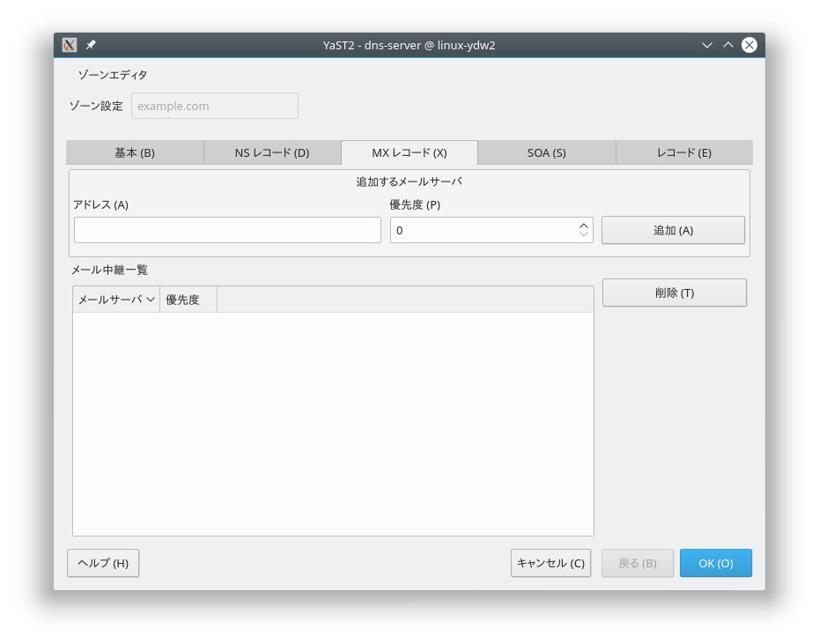Decrease priority with the spinner down arrow
The height and width of the screenshot is (644, 819).
584,234
